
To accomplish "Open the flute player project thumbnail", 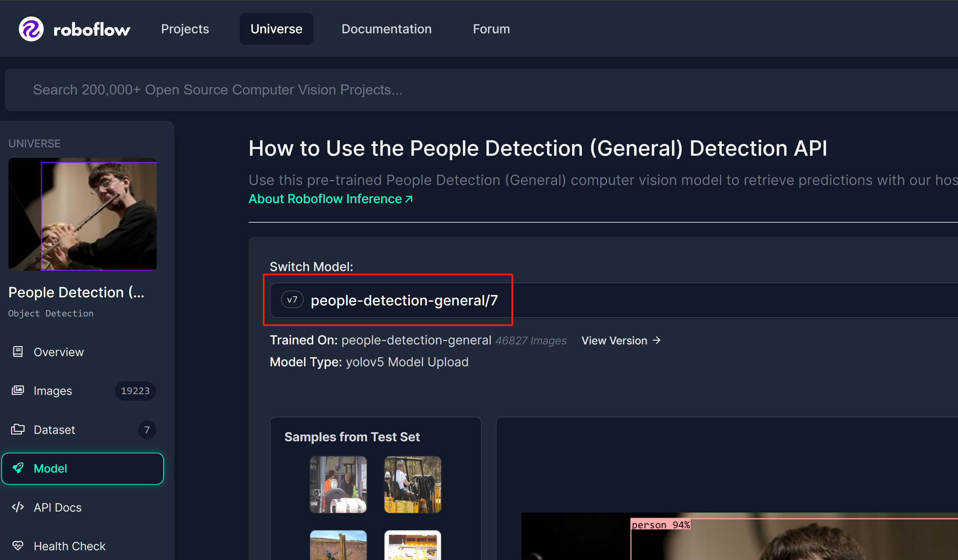I will 82,214.
